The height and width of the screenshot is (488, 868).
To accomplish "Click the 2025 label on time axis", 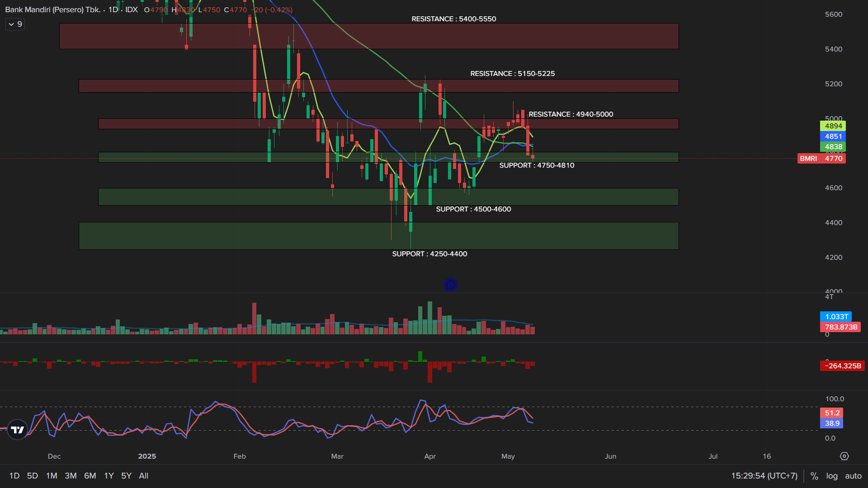I will 147,456.
